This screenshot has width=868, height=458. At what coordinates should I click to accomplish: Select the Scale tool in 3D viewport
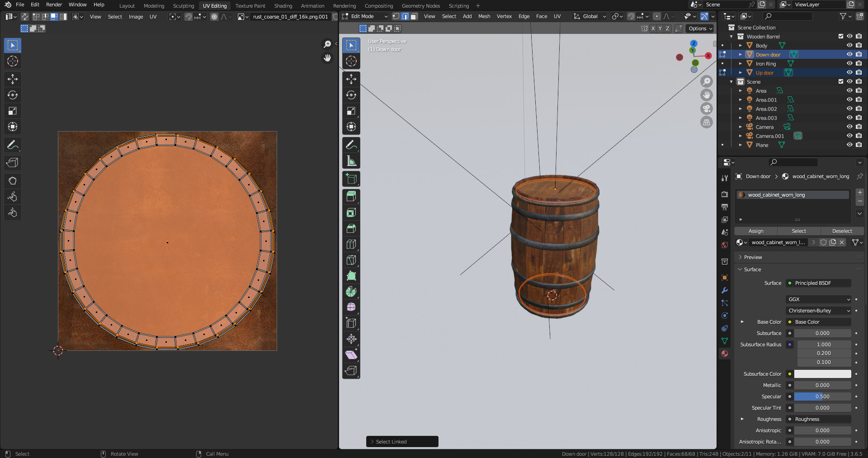click(x=351, y=111)
